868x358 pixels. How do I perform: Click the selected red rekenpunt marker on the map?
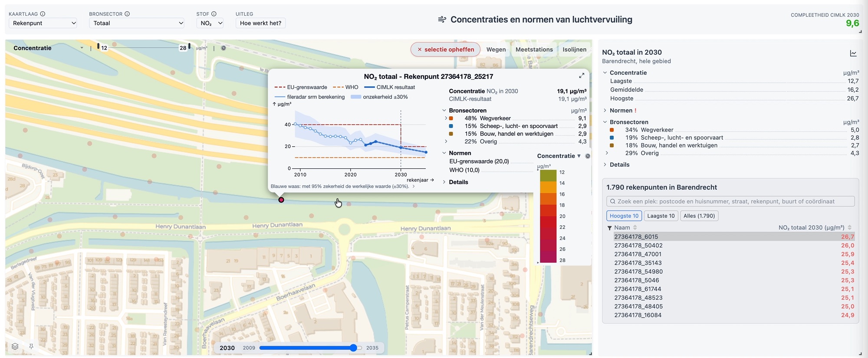tap(281, 200)
